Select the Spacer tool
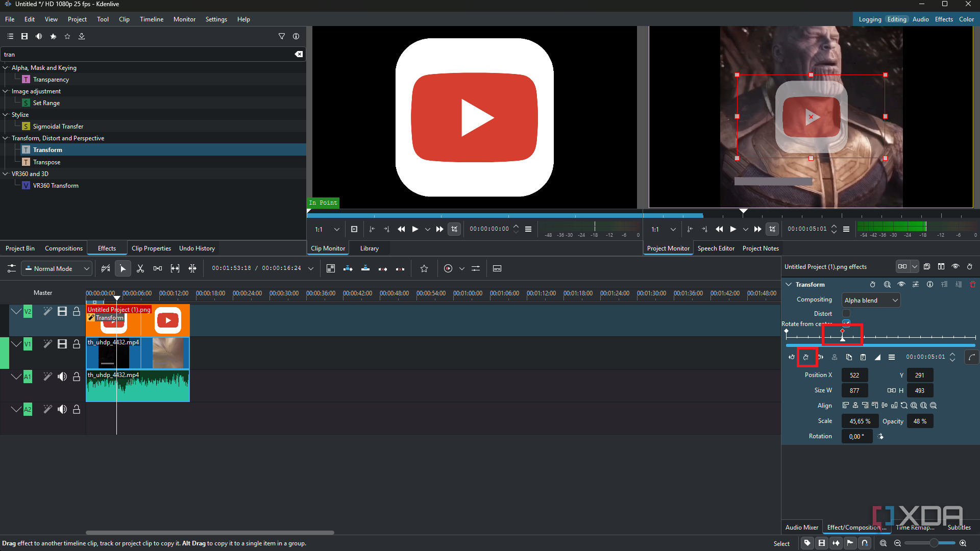The image size is (980, 551). (x=158, y=268)
